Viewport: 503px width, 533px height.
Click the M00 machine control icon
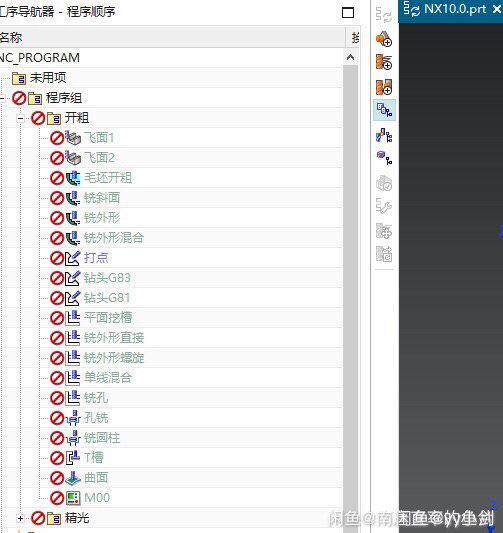pos(73,498)
